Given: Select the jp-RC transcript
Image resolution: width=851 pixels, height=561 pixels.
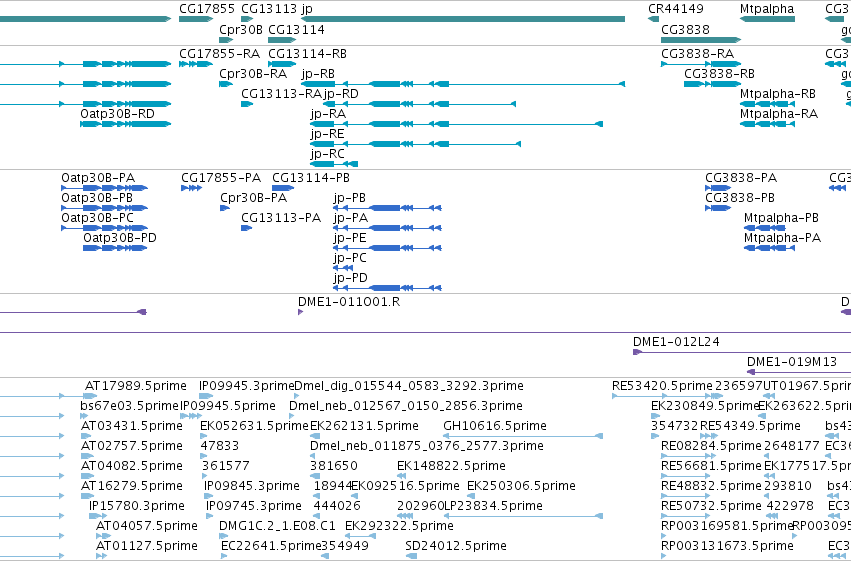Looking at the screenshot, I should pyautogui.click(x=334, y=164).
